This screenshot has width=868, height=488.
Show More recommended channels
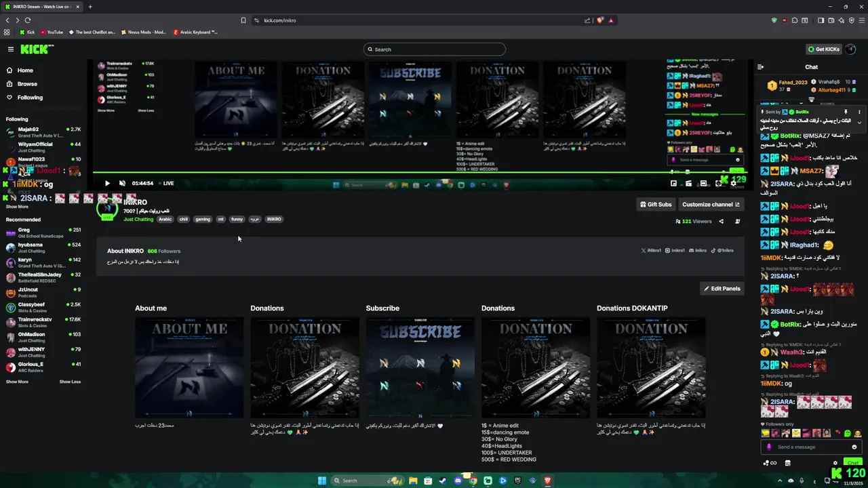(x=17, y=382)
